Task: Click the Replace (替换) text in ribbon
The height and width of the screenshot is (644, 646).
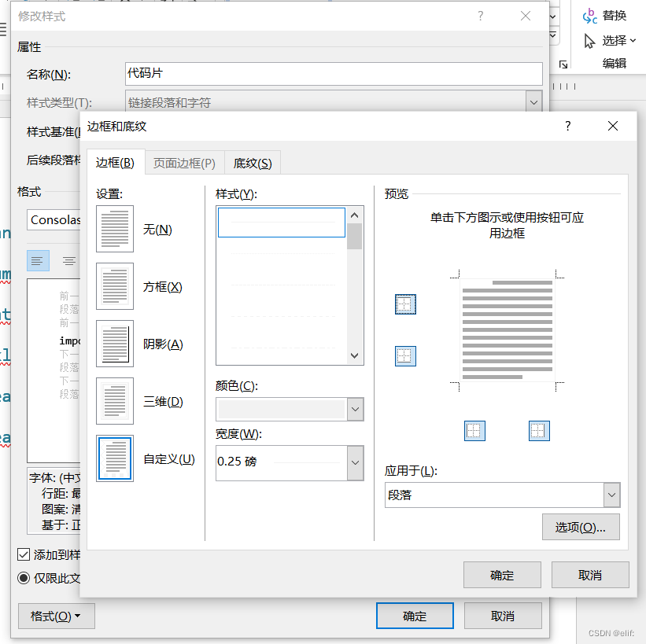Action: pos(615,15)
